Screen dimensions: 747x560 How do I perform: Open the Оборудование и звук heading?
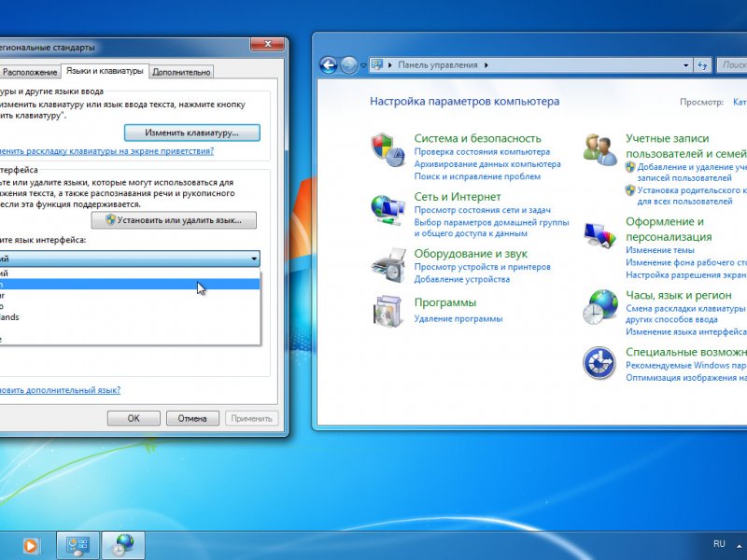(471, 254)
